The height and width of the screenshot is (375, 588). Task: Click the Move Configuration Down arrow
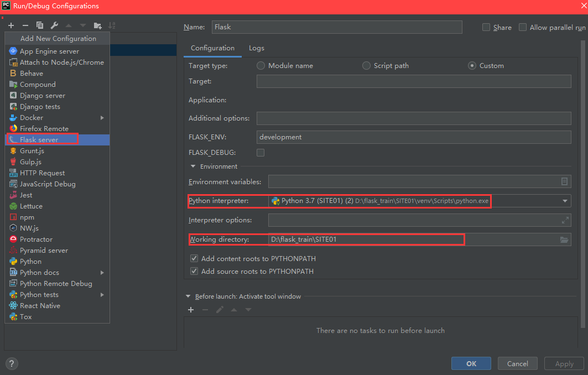point(83,25)
